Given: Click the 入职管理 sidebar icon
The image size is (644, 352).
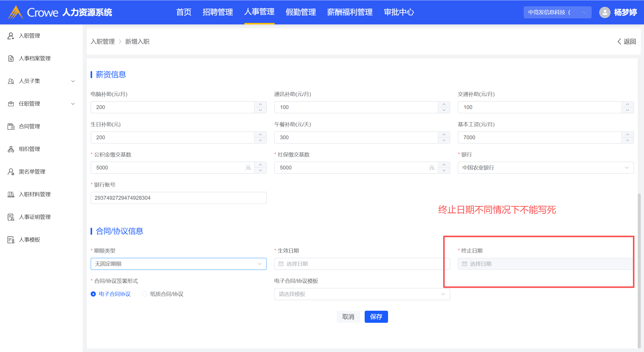Looking at the screenshot, I should (11, 36).
